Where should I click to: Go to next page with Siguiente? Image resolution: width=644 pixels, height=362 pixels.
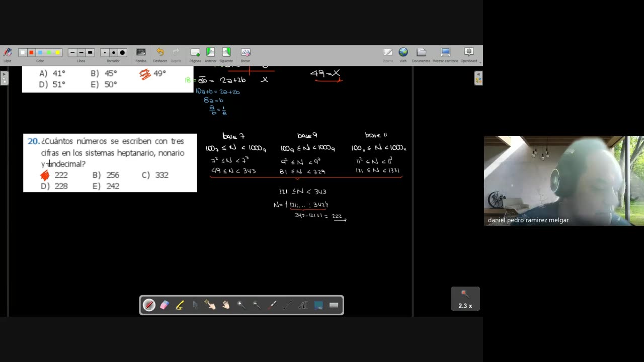click(x=226, y=54)
